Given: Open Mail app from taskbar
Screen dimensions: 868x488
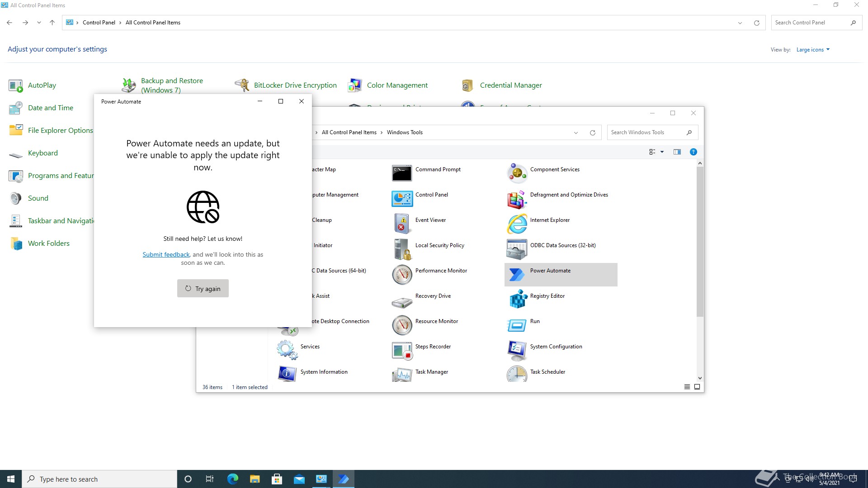Looking at the screenshot, I should click(x=299, y=479).
